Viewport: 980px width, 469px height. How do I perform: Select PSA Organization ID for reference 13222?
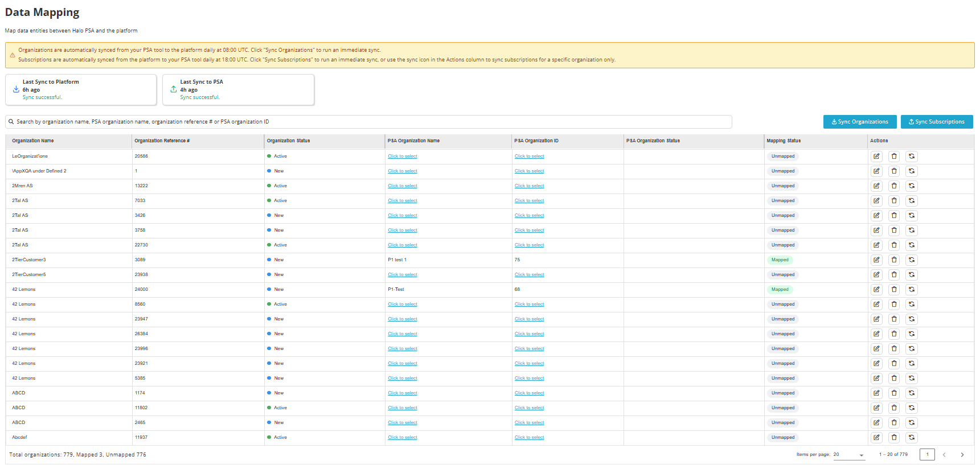(x=529, y=186)
